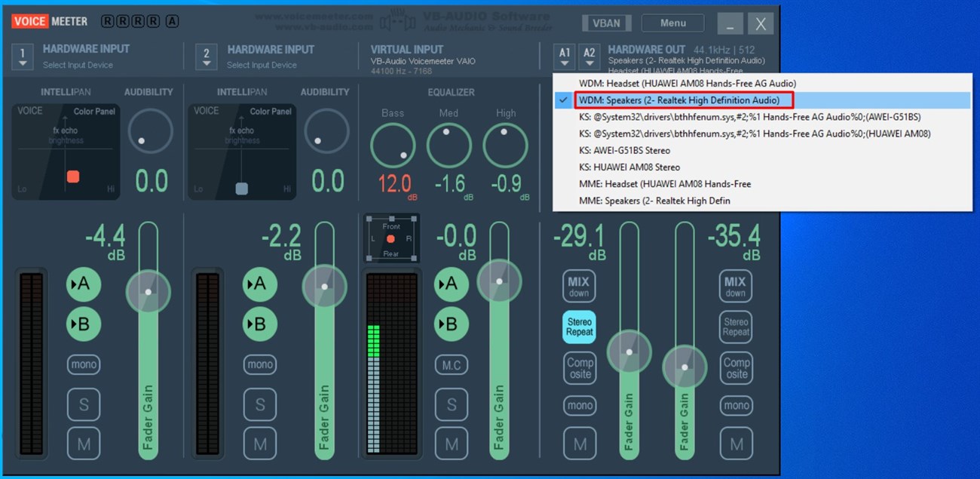This screenshot has height=479, width=980.
Task: Select Composite mode on A1 bus
Action: pos(580,367)
